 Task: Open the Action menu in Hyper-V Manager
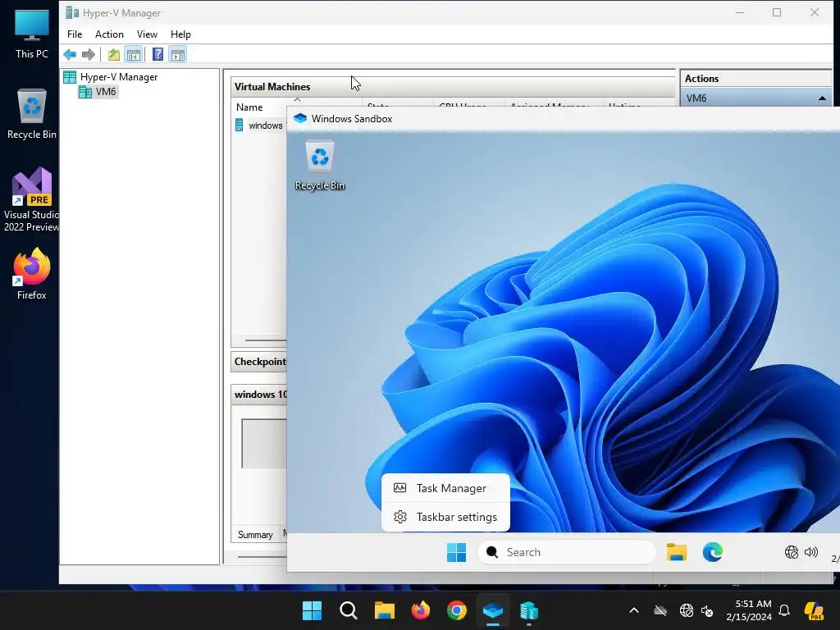[109, 34]
